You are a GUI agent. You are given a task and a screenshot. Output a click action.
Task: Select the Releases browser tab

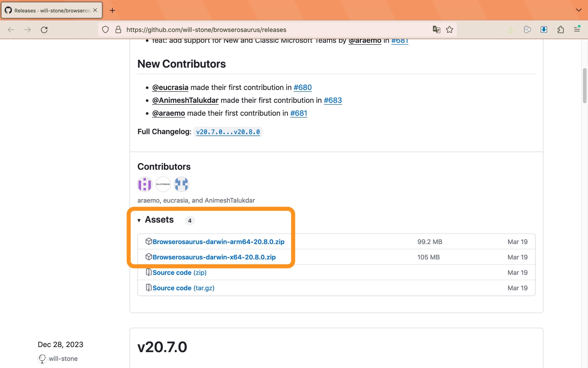click(51, 10)
